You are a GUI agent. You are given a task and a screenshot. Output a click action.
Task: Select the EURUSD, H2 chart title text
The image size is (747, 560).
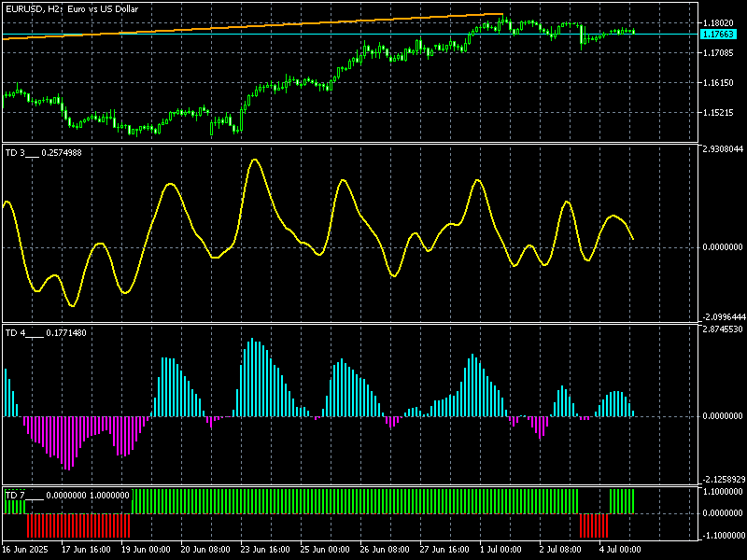(x=72, y=9)
